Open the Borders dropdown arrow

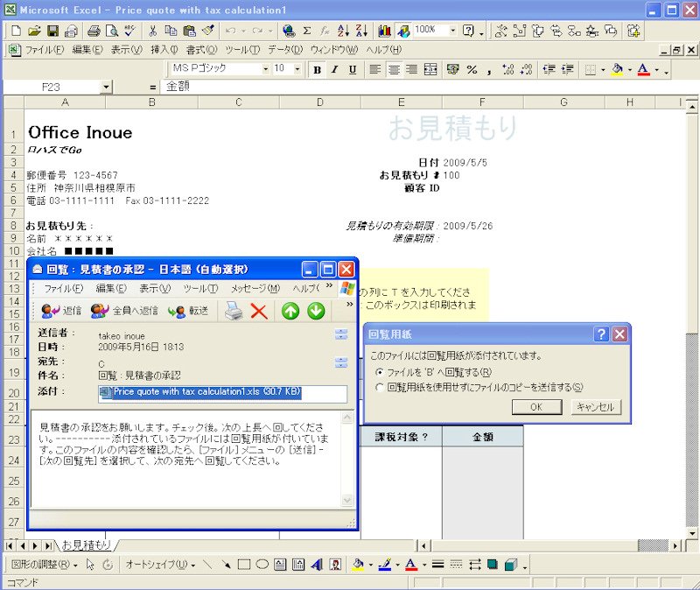click(603, 70)
